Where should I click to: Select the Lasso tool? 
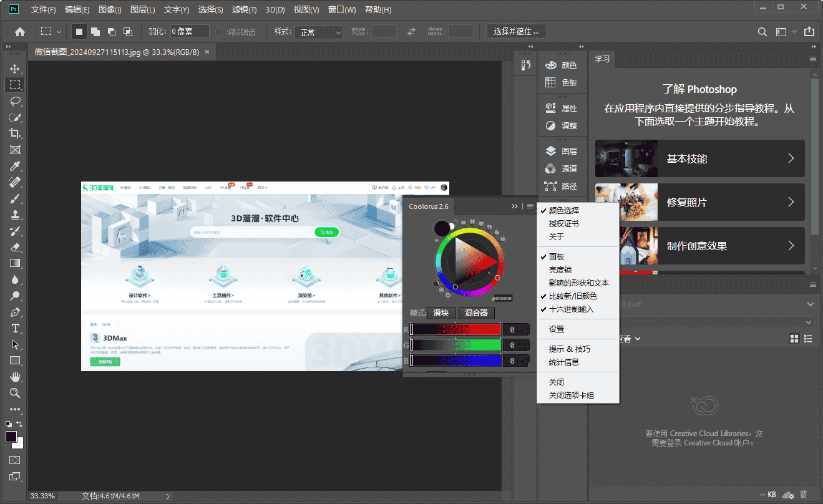[15, 101]
